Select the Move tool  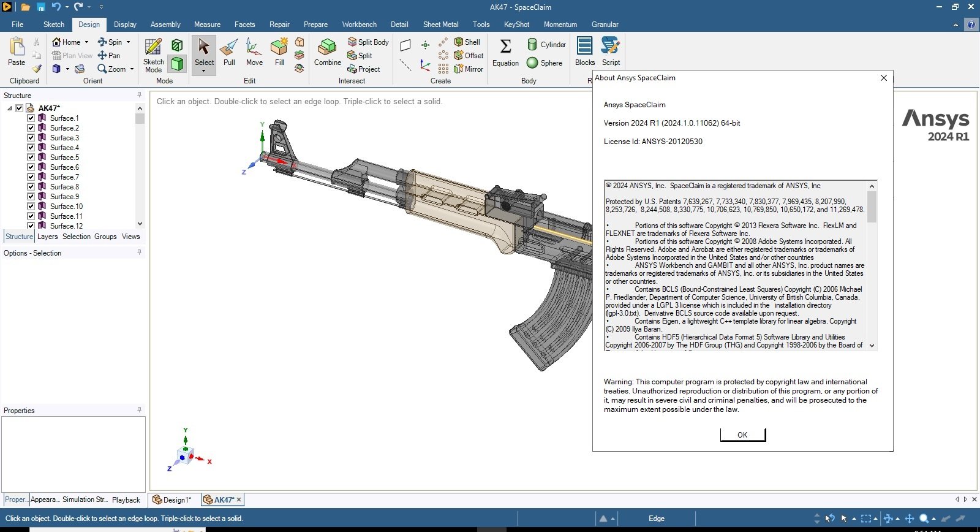pos(254,53)
